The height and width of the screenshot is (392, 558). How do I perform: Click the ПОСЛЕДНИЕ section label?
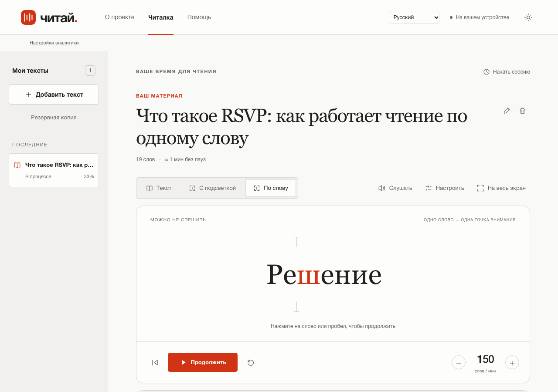(30, 145)
